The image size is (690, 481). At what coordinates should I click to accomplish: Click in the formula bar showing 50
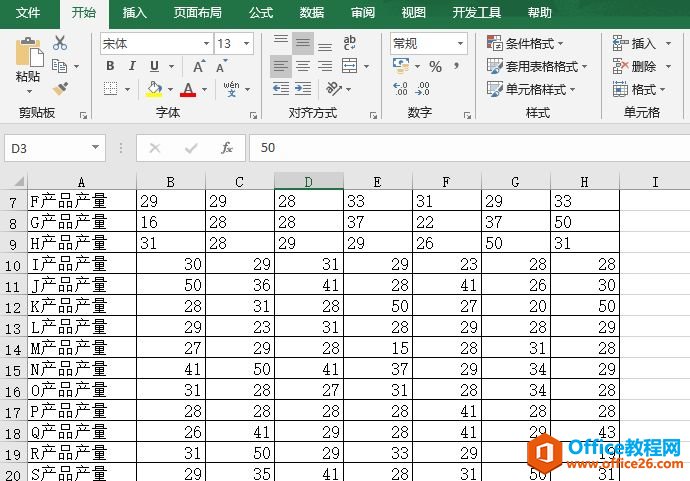(469, 148)
